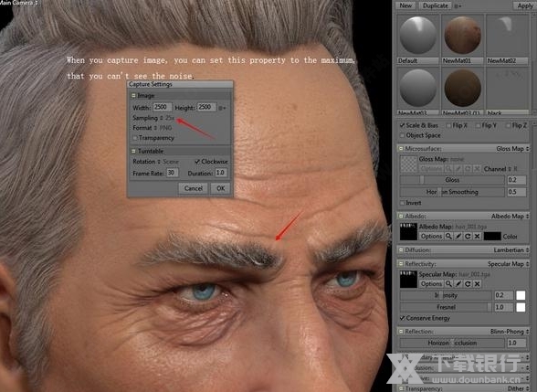Screen dimensions: 537x392
Task: Uncheck Conserve Energy option
Action: coord(403,318)
